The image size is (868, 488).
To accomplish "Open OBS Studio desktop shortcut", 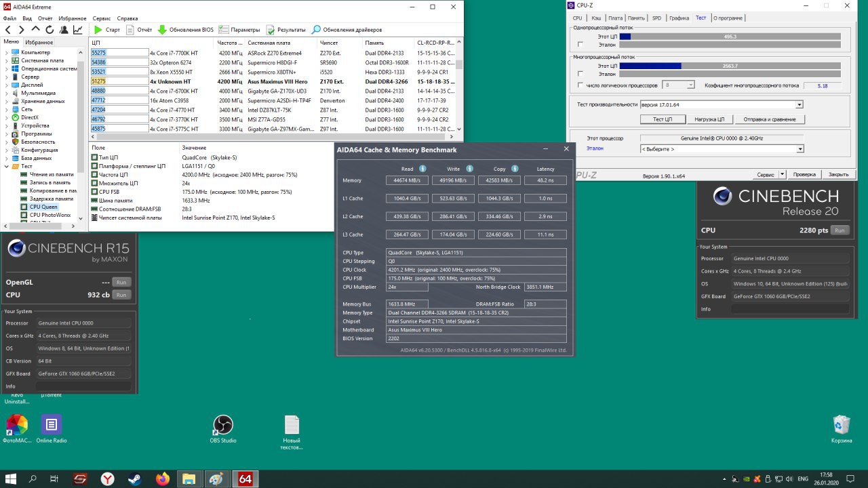I will pyautogui.click(x=223, y=430).
